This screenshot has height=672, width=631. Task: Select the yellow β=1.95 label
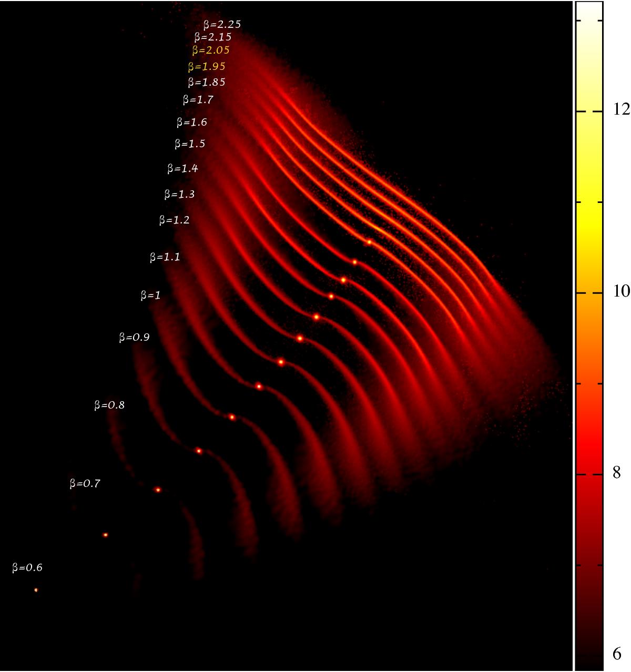point(207,67)
